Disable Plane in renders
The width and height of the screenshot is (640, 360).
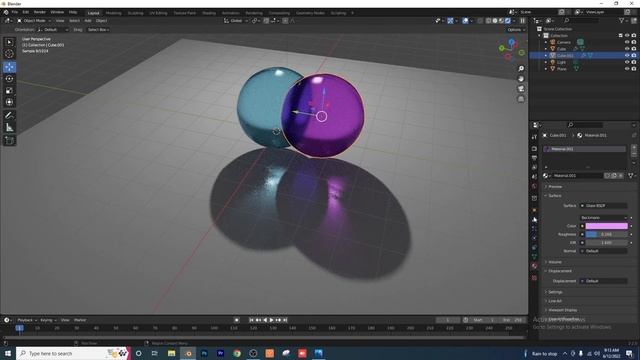point(634,69)
